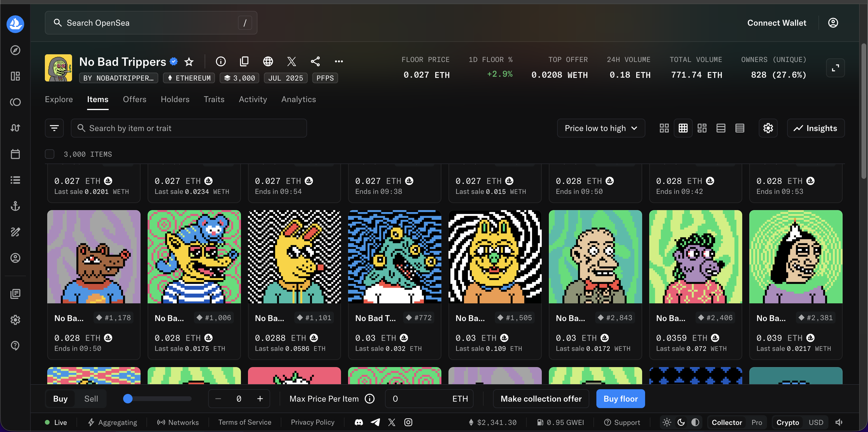868x432 pixels.
Task: Decrease item quantity with minus button
Action: pyautogui.click(x=218, y=399)
